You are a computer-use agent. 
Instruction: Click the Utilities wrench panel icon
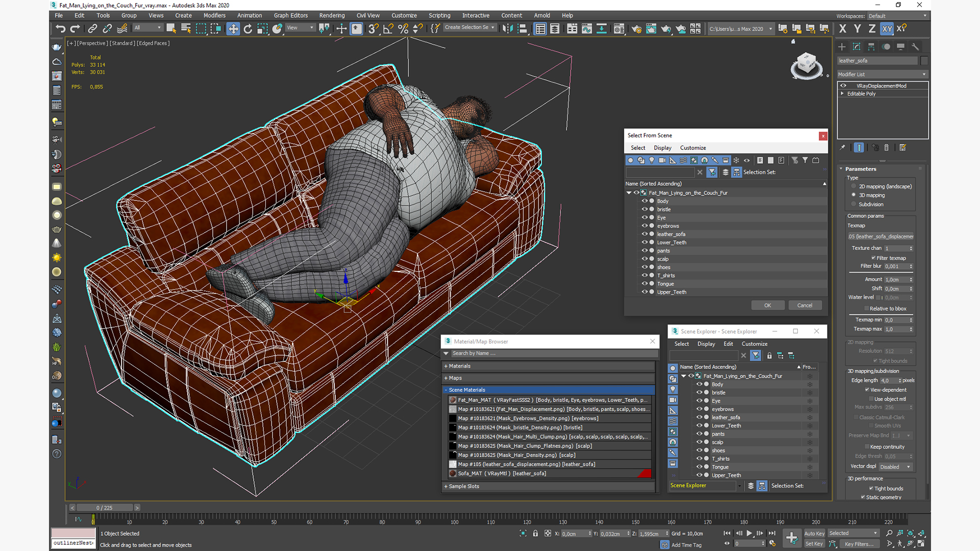[915, 46]
